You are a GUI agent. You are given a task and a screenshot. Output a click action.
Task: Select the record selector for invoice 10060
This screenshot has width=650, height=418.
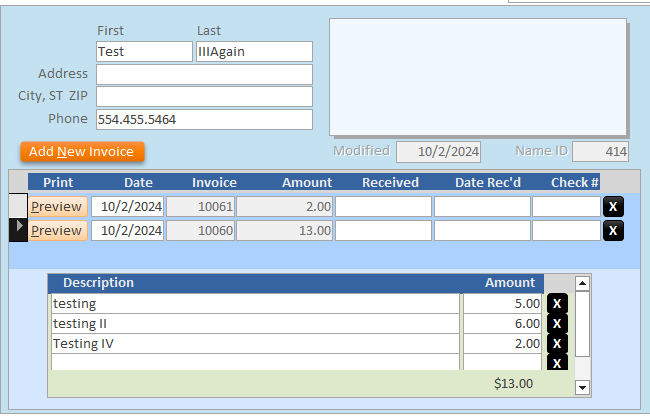click(x=18, y=230)
